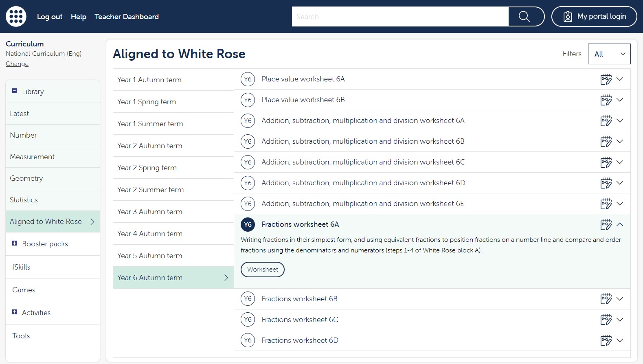Open Fractions worksheet 6B title

[x=299, y=299]
